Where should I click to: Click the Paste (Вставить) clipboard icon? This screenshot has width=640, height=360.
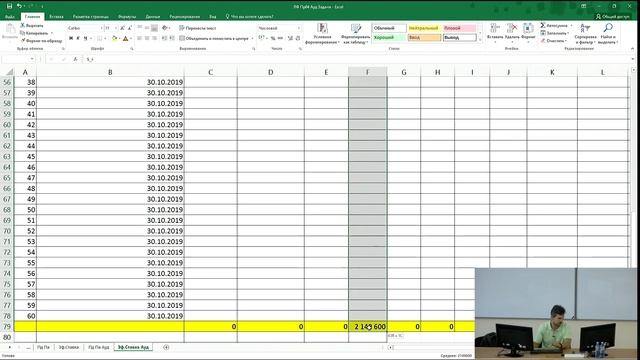10,30
